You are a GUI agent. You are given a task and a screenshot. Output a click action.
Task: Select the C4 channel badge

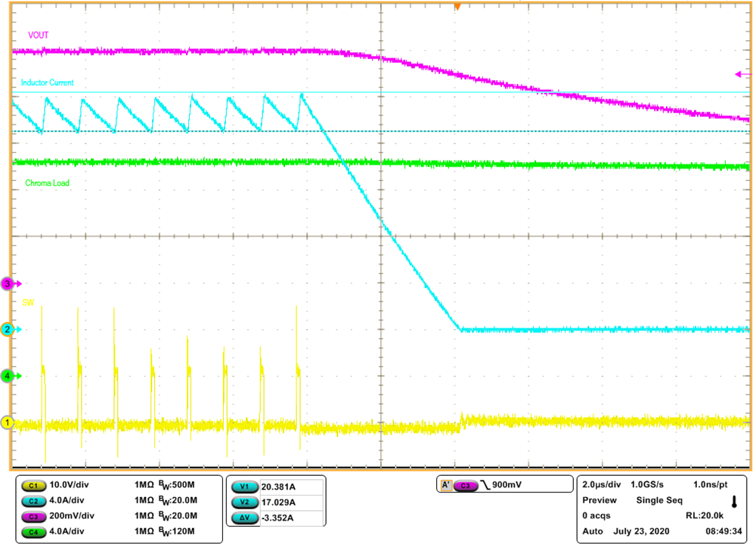33,533
